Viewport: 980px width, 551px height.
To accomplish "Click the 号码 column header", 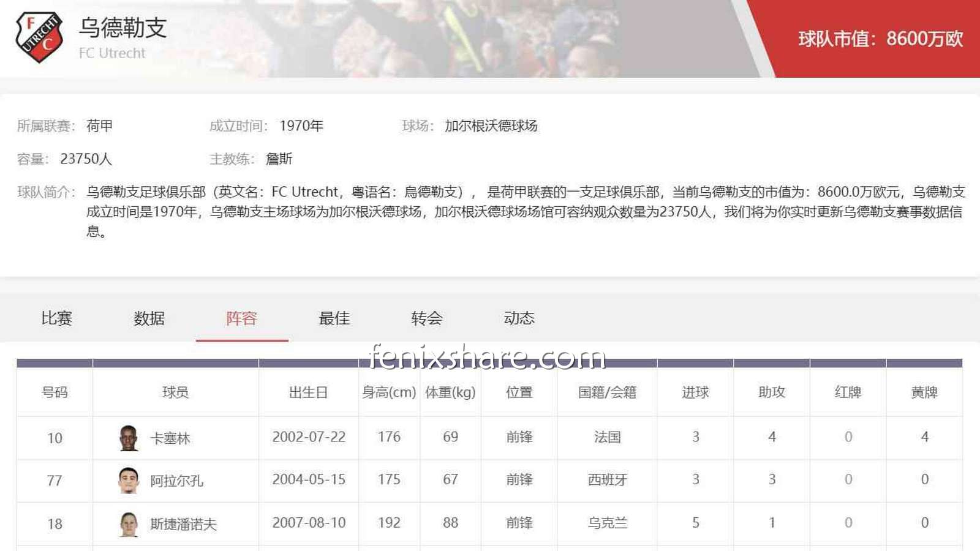I will 55,392.
